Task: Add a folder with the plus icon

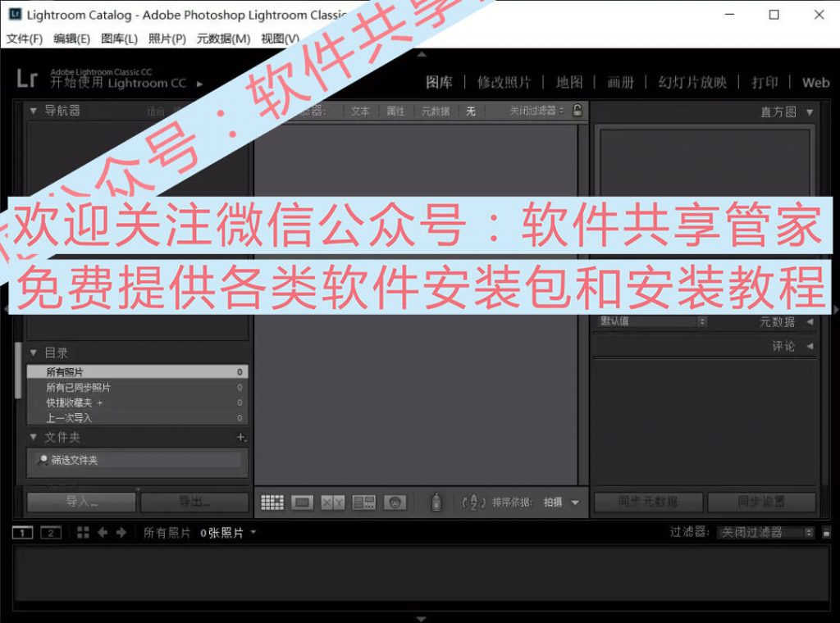Action: click(242, 437)
